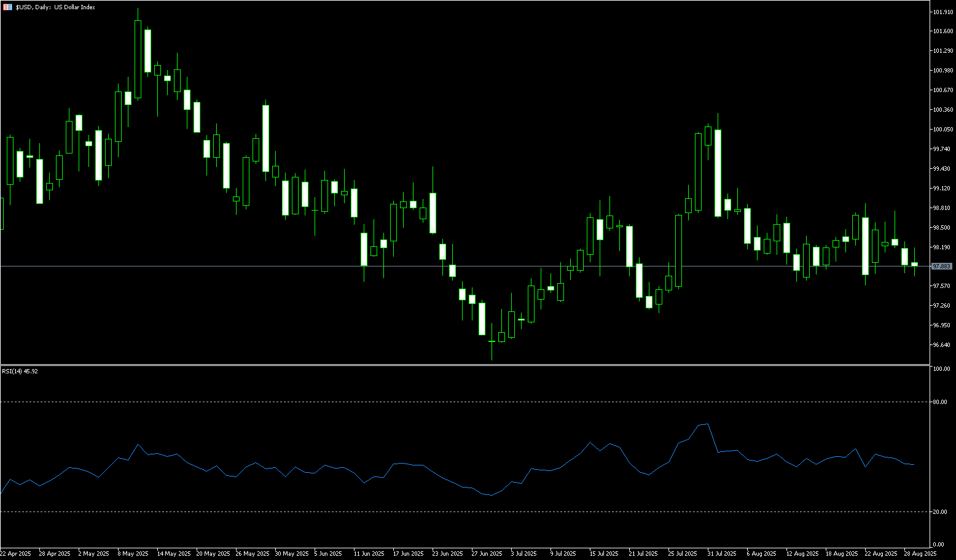Image resolution: width=956 pixels, height=560 pixels.
Task: Click the 17 Jun 2025 date label
Action: point(408,554)
